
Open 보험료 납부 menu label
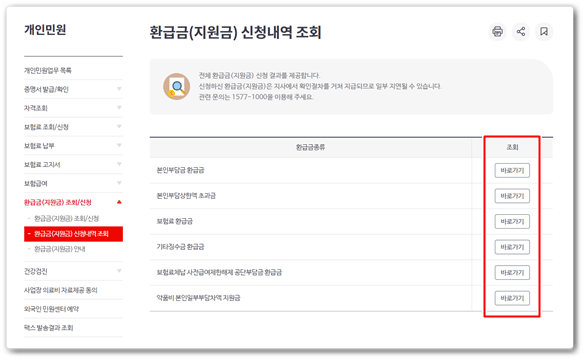[x=39, y=146]
